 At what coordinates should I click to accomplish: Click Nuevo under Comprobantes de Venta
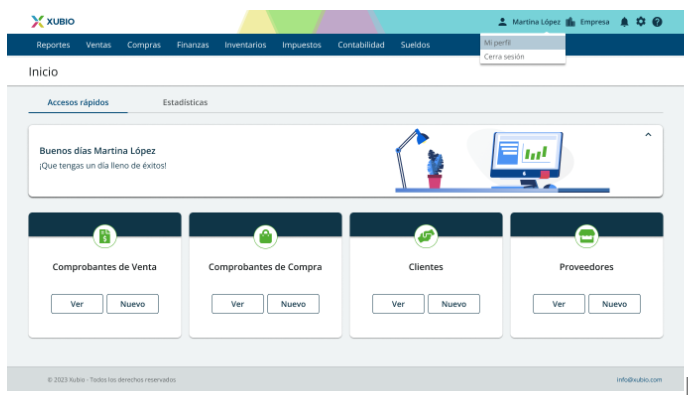[x=132, y=304]
